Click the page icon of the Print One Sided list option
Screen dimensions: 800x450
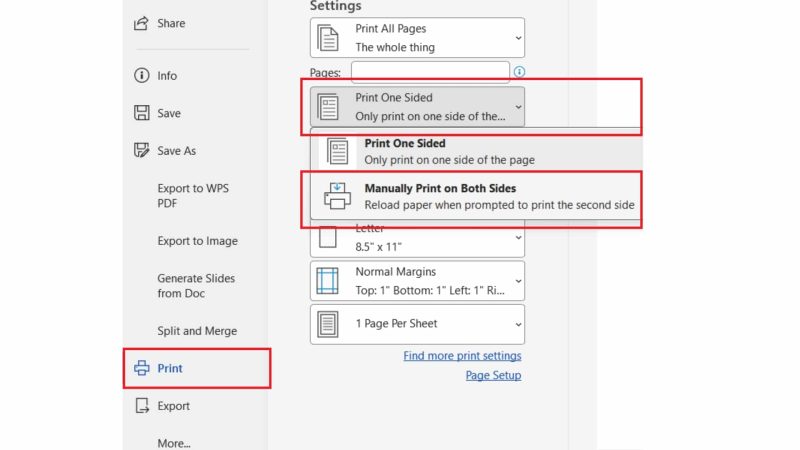[x=337, y=152]
